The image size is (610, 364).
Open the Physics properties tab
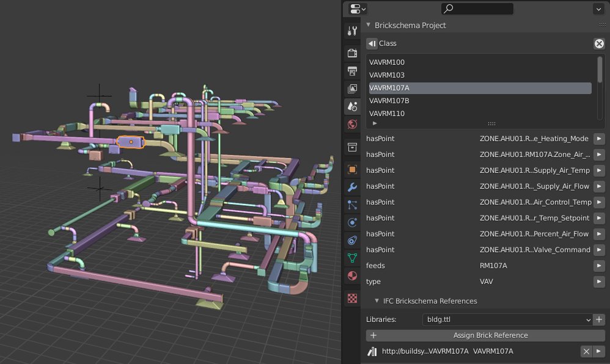pyautogui.click(x=352, y=222)
